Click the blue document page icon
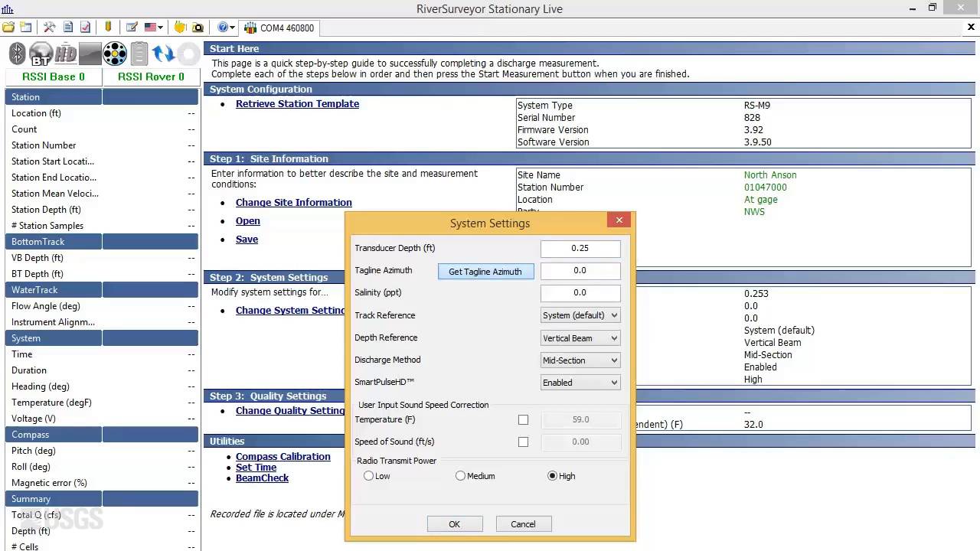This screenshot has width=980, height=551. point(68,28)
